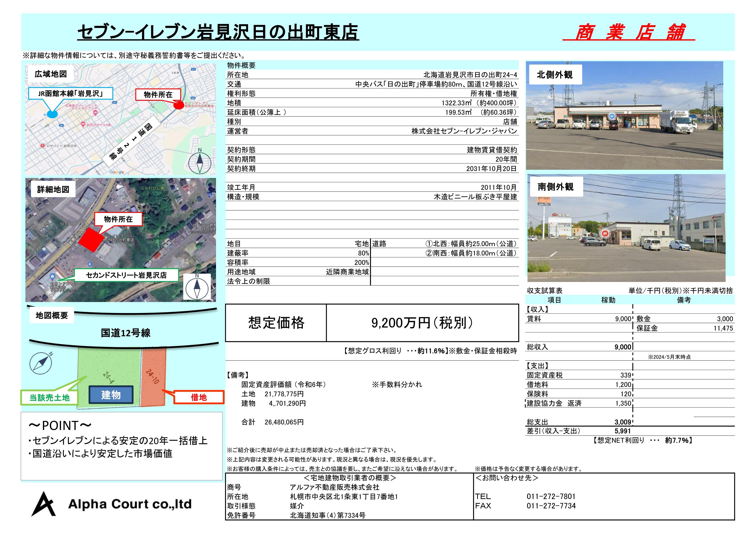Click the tilted compass in map overview diagram
Image resolution: width=756 pixels, height=535 pixels.
click(x=41, y=363)
